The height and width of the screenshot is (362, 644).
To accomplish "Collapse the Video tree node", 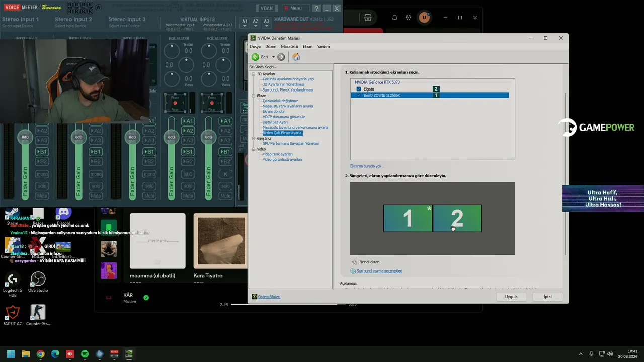I will [254, 149].
